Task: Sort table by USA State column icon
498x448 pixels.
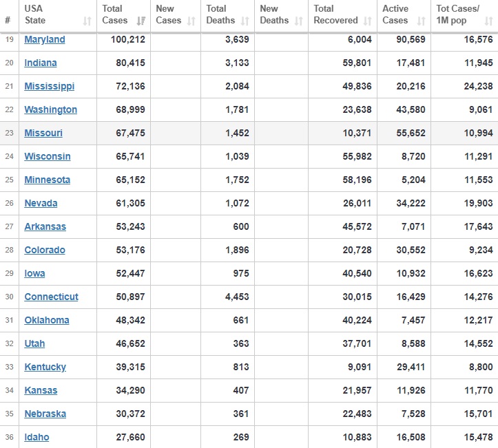Action: 87,21
